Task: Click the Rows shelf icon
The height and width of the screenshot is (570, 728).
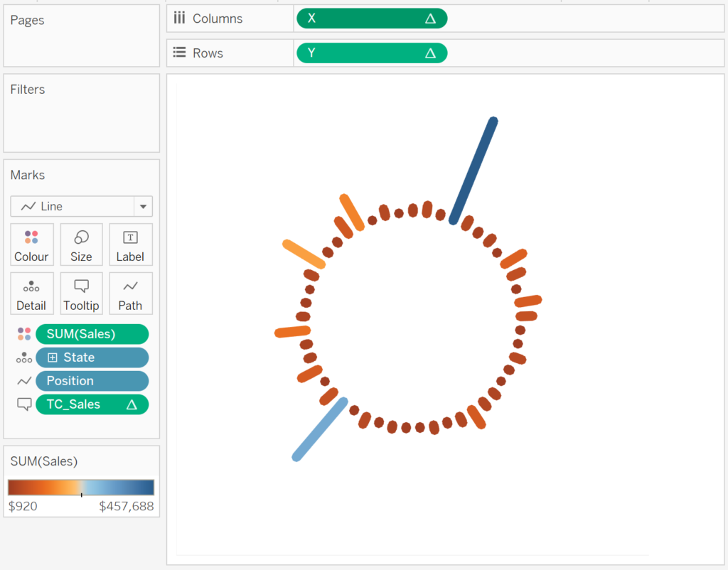Action: (179, 53)
